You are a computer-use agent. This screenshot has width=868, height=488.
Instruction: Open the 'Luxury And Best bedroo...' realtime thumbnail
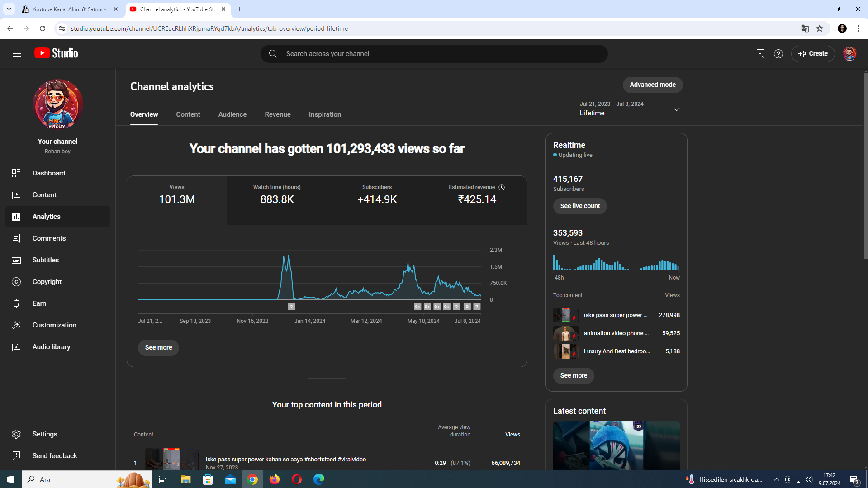coord(565,351)
